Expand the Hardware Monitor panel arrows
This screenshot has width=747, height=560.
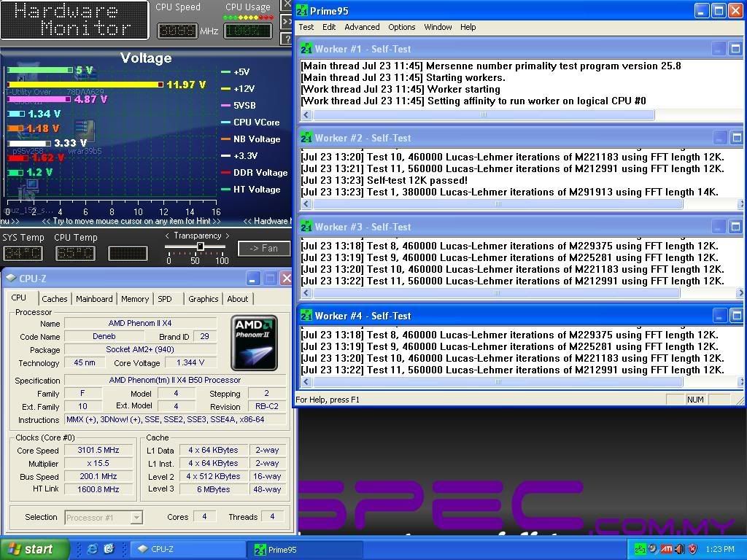pos(287,21)
